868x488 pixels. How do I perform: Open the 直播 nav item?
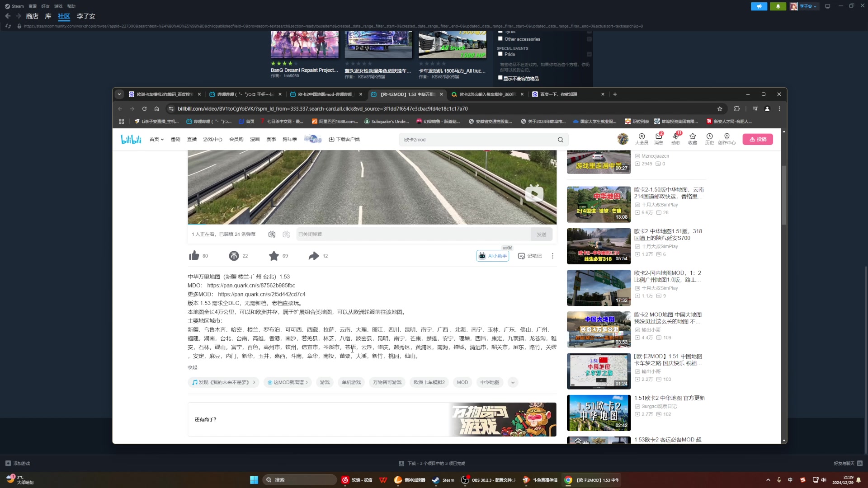[x=192, y=139]
